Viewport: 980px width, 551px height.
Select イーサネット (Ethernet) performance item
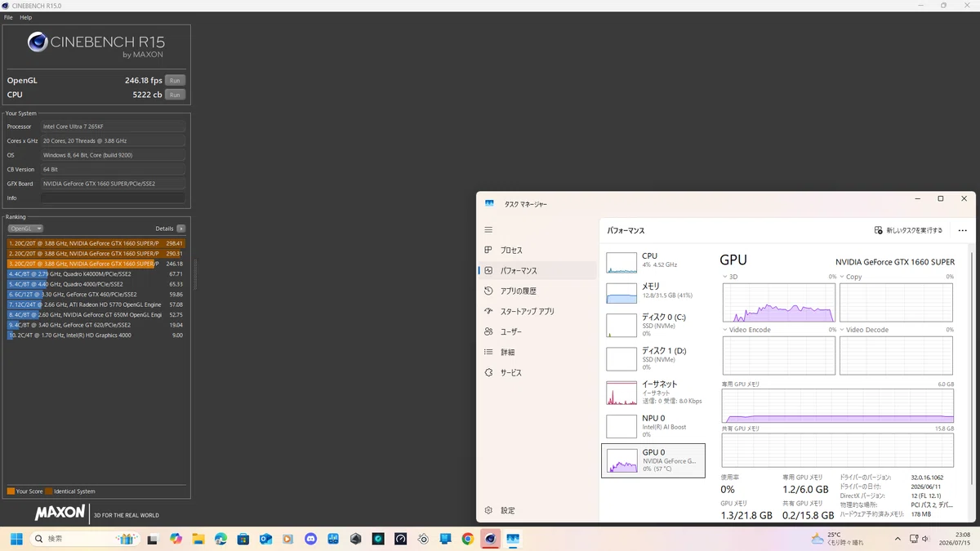click(x=654, y=393)
